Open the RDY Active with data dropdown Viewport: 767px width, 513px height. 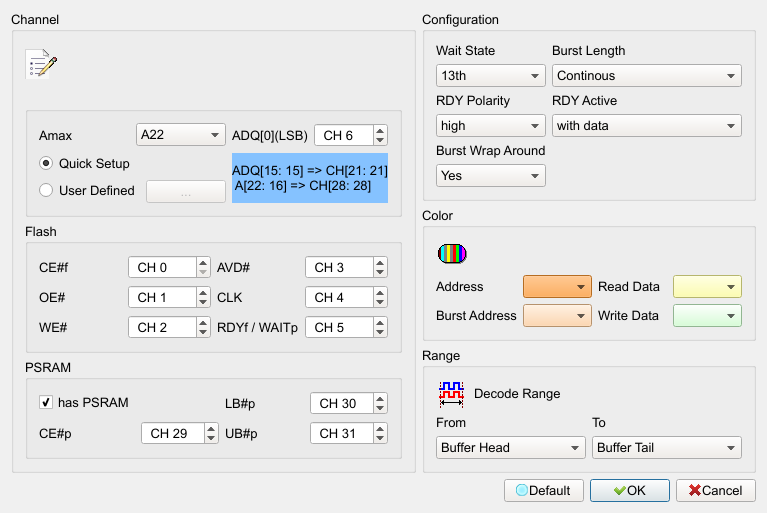click(x=647, y=126)
